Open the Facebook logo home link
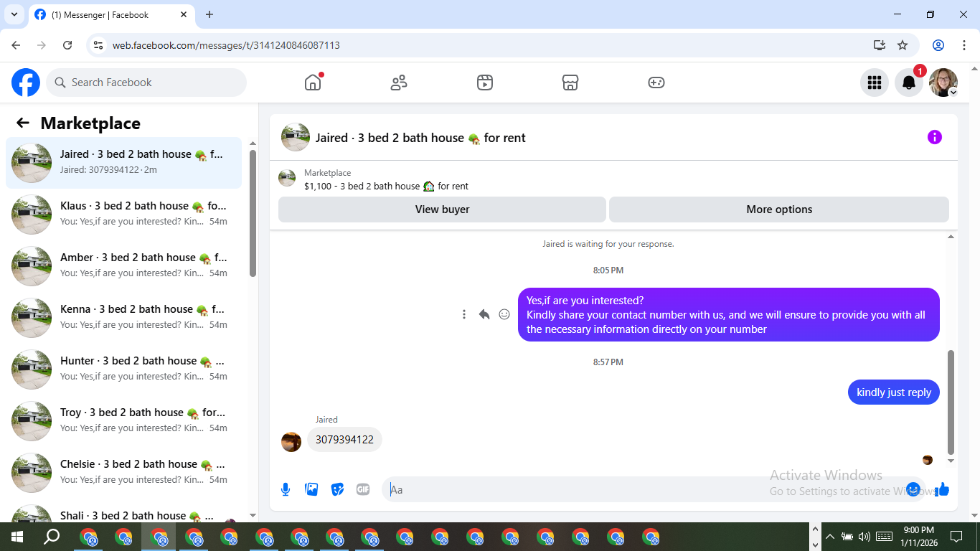This screenshot has width=980, height=551. [x=26, y=83]
